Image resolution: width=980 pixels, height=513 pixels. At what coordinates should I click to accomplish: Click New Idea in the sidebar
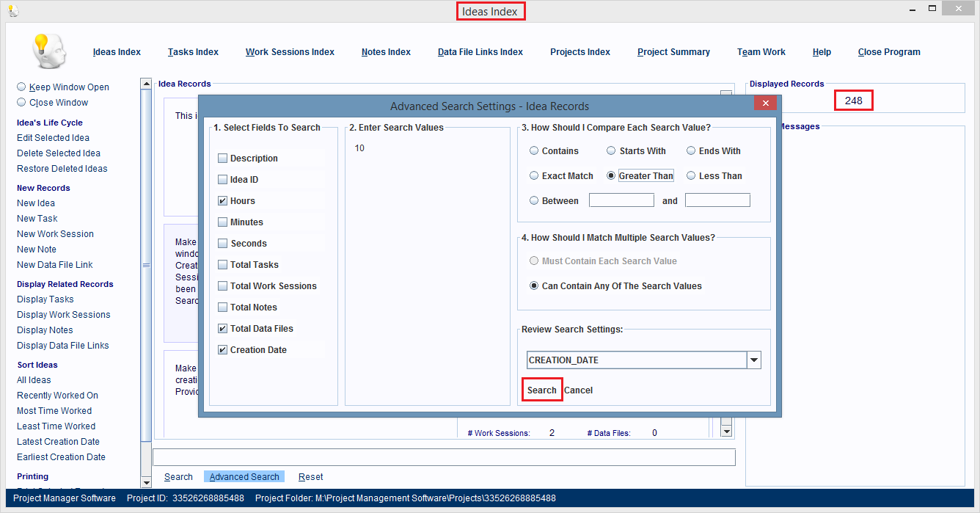(36, 203)
